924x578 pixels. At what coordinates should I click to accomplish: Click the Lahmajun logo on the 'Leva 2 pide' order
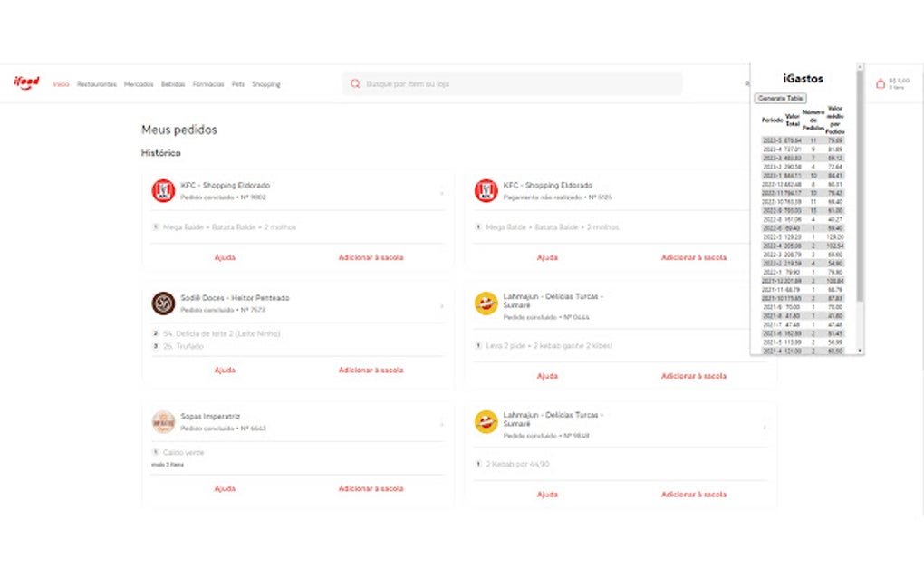[486, 303]
